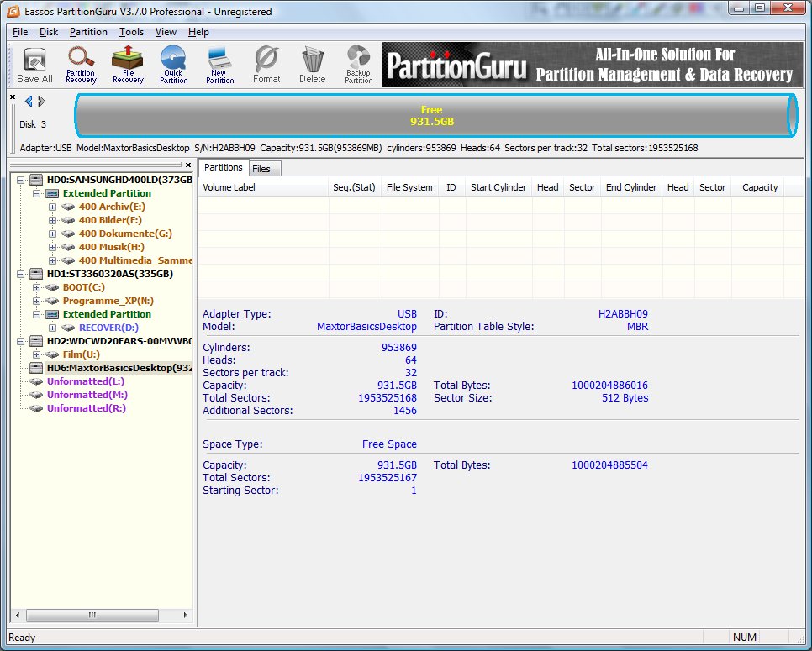Image resolution: width=812 pixels, height=651 pixels.
Task: Click the Film(U:) volume icon
Action: pos(52,354)
